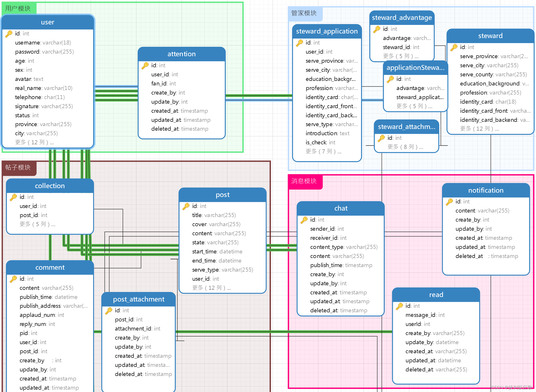Click the 消息模块 group label
The width and height of the screenshot is (536, 392).
click(x=304, y=181)
